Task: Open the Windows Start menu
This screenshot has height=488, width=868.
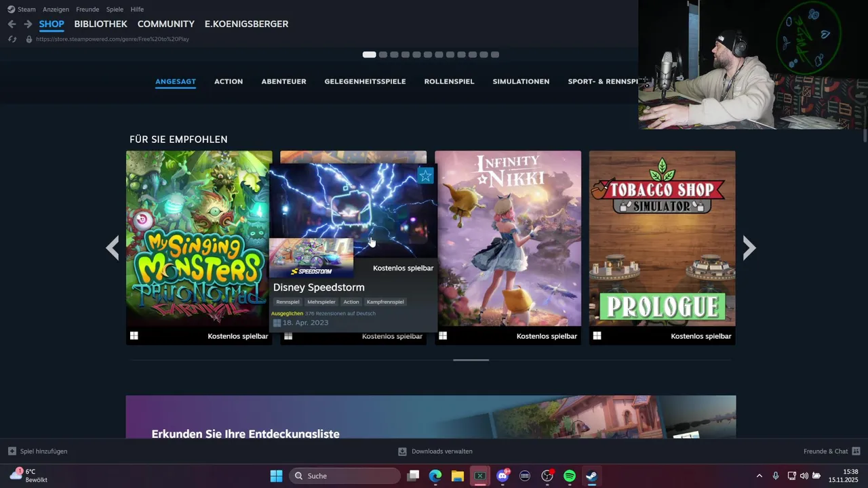Action: [276, 476]
